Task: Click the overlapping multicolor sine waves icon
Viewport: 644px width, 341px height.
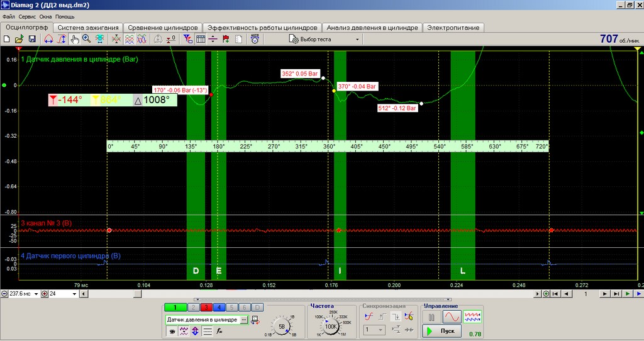Action: click(x=142, y=39)
